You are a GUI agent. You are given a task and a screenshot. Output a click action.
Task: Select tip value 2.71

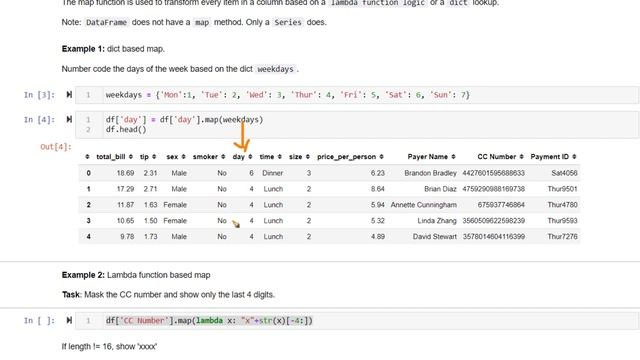click(x=150, y=189)
